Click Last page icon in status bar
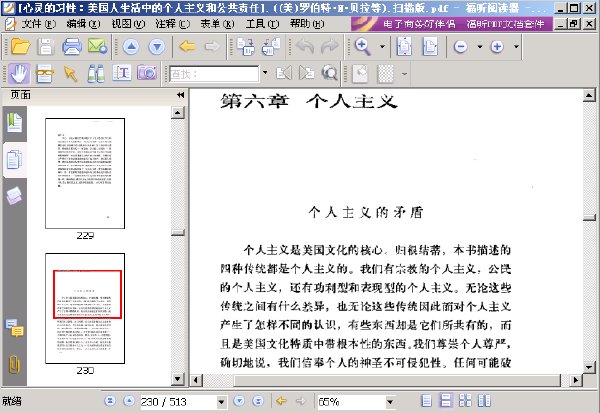 [258, 401]
